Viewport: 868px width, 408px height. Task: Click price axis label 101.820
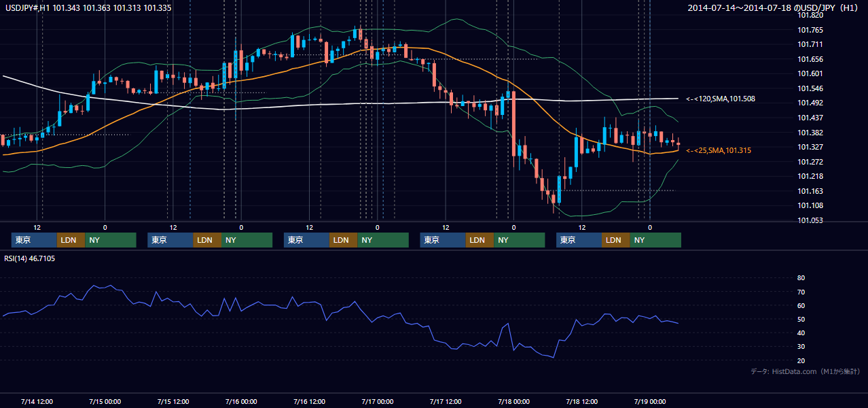pyautogui.click(x=810, y=15)
